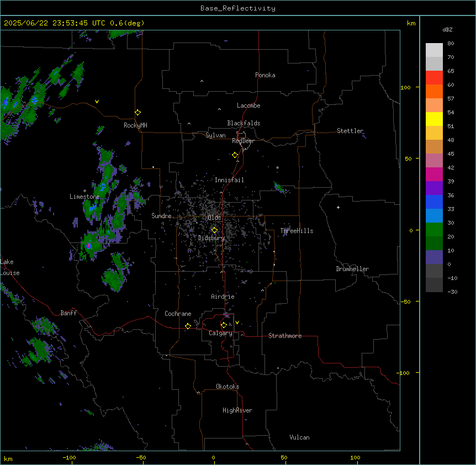
Task: Select the Drumheller label
Action: point(352,269)
